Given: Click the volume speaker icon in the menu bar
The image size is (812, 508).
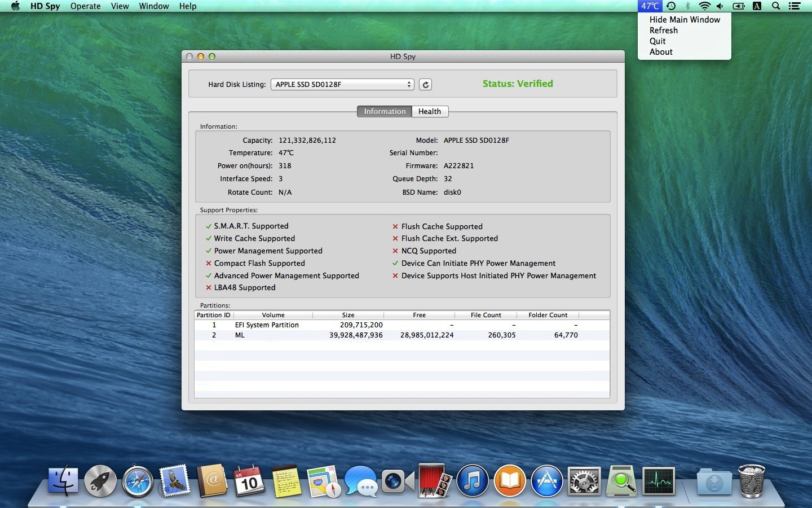Looking at the screenshot, I should (720, 6).
